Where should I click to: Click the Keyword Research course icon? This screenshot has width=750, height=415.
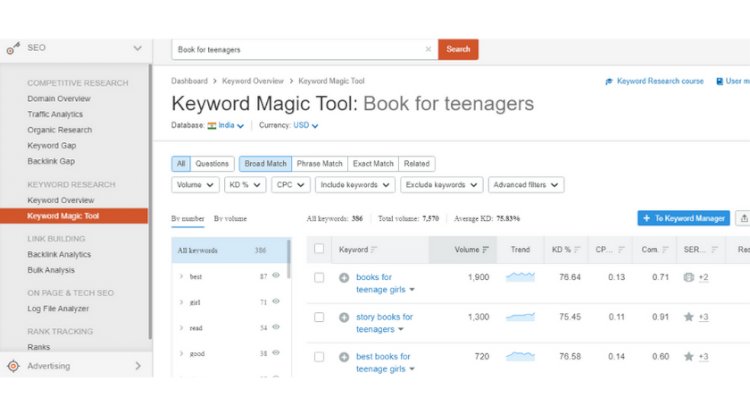pos(609,81)
